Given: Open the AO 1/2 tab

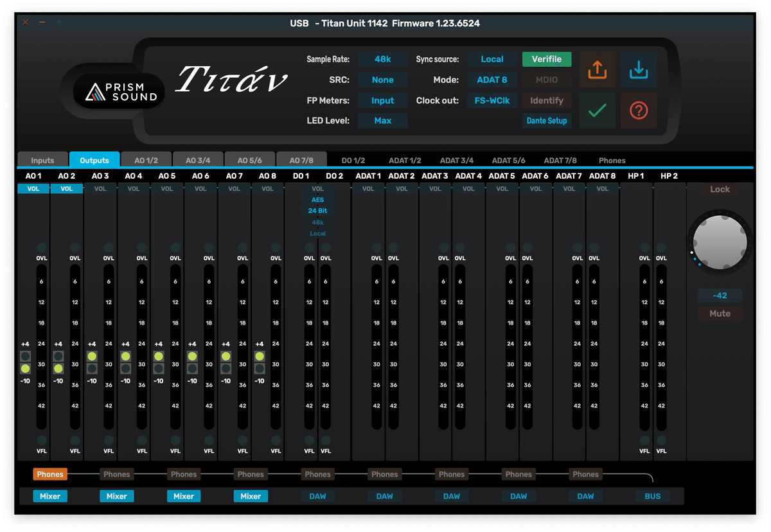Looking at the screenshot, I should 145,161.
